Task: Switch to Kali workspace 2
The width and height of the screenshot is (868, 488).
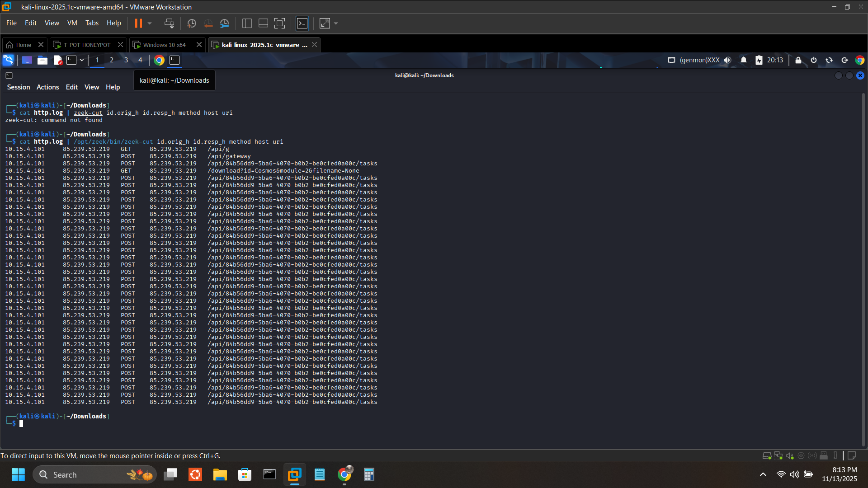Action: tap(112, 60)
